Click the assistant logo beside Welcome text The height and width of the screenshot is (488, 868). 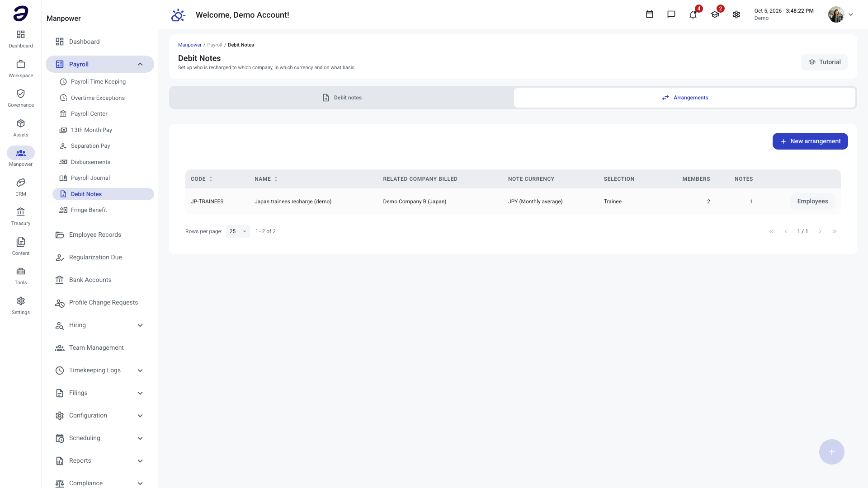pyautogui.click(x=178, y=15)
